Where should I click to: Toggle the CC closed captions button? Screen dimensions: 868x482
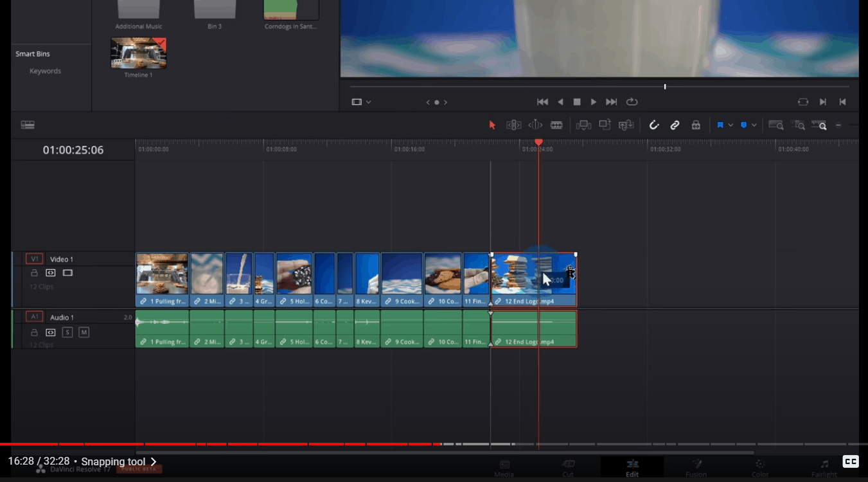point(851,461)
